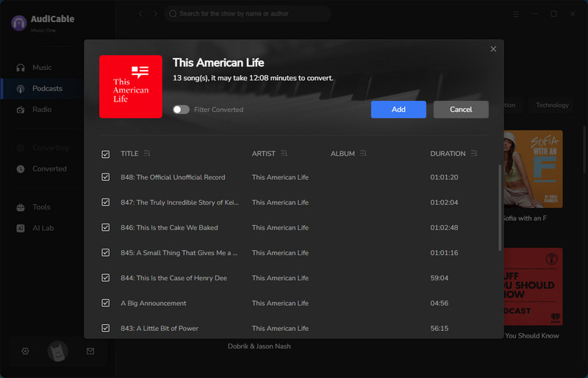
Task: Select title 845: A Small Thing That Gives
Action: coord(179,253)
